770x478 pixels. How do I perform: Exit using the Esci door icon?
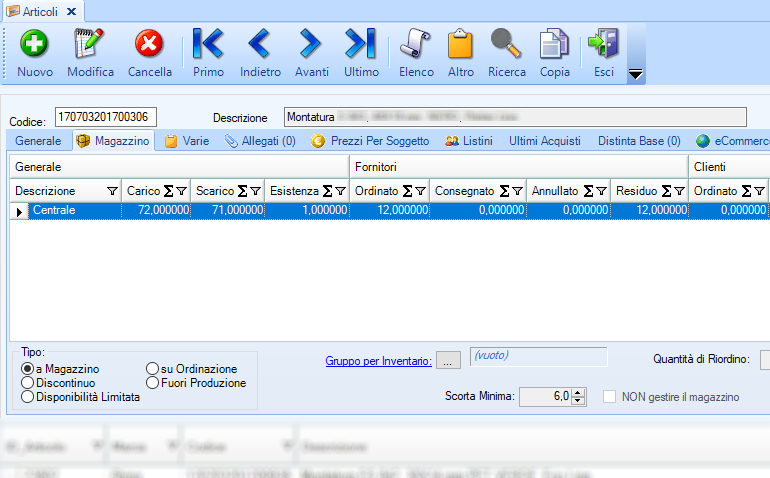pyautogui.click(x=603, y=45)
